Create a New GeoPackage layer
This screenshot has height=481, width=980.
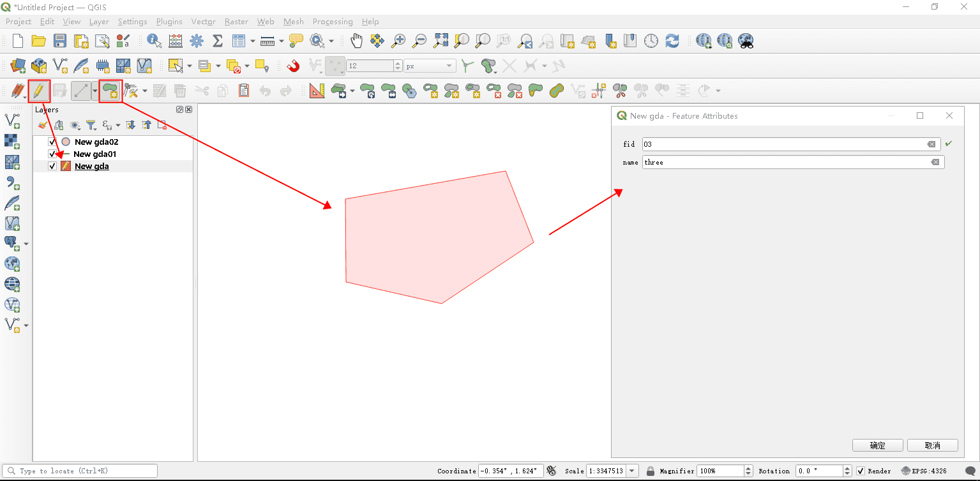tap(39, 65)
